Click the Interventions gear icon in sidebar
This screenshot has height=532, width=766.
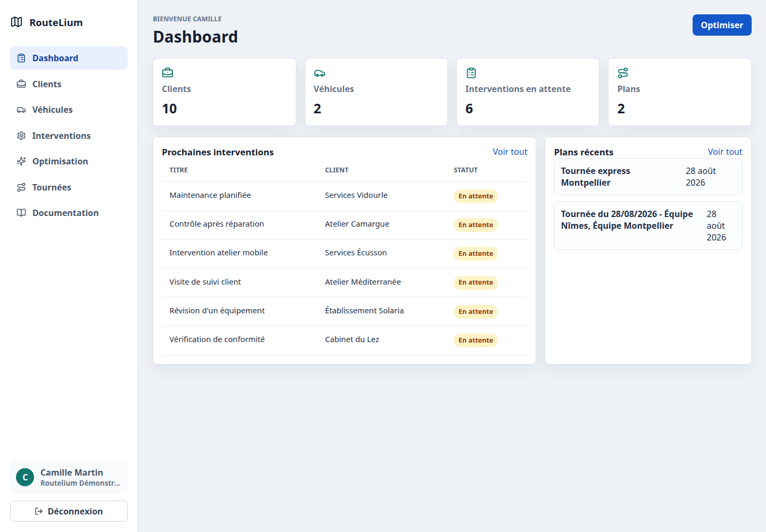[x=21, y=136]
